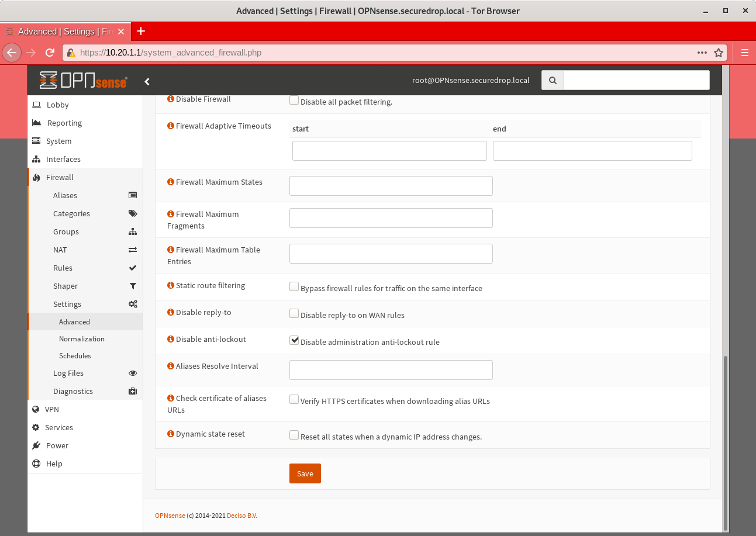
Task: Select the Aliases list icon in sidebar
Action: [x=133, y=195]
